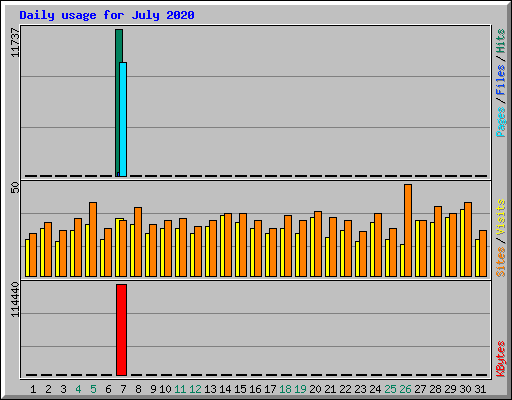Viewport: 512px width, 400px height.
Task: Click the green day 11 axis label
Action: (180, 389)
